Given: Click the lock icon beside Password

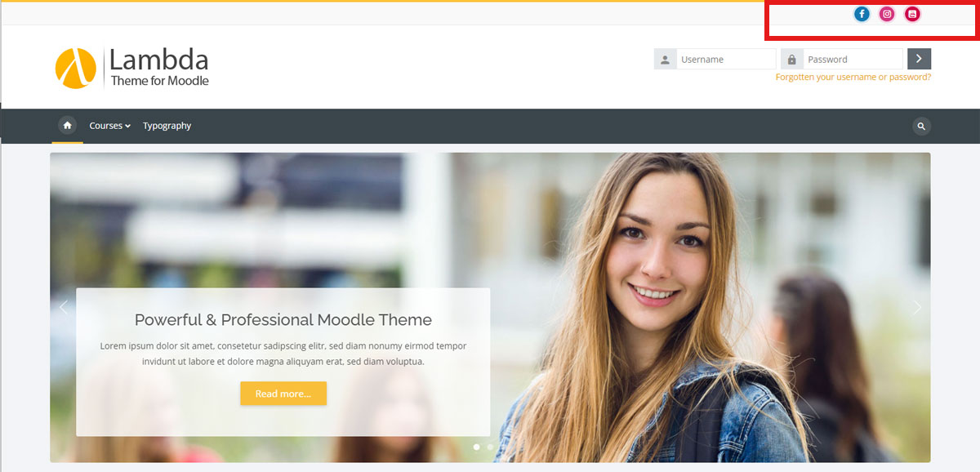Looking at the screenshot, I should click(791, 59).
